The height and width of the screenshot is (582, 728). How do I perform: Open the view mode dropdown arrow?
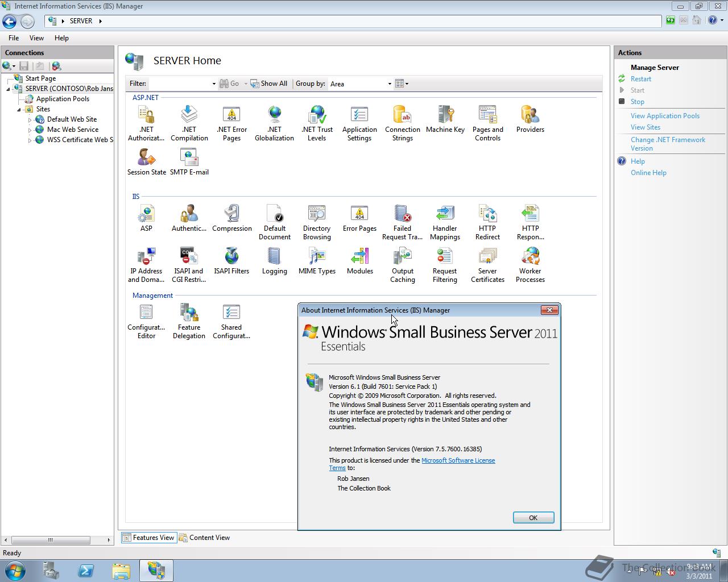click(x=407, y=84)
